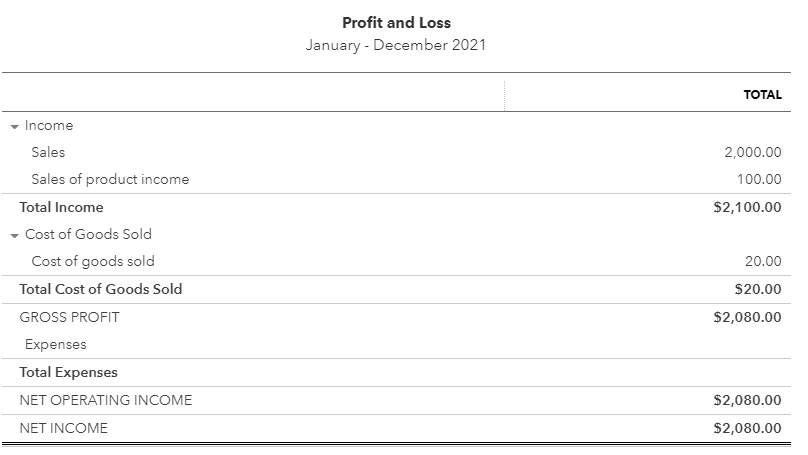Collapse the Cost of Goods Sold arrow
Screen dimensions: 808x455
[14, 235]
